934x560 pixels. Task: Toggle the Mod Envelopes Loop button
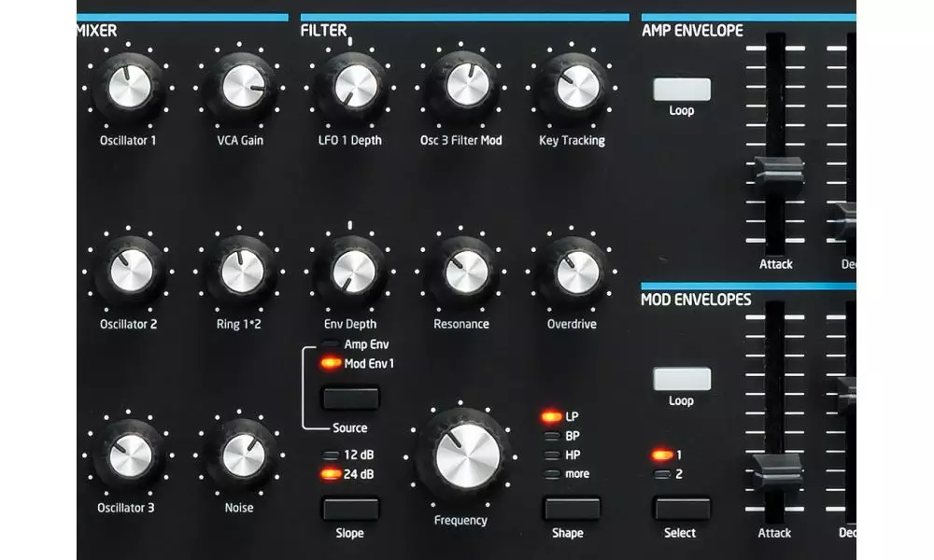[682, 379]
